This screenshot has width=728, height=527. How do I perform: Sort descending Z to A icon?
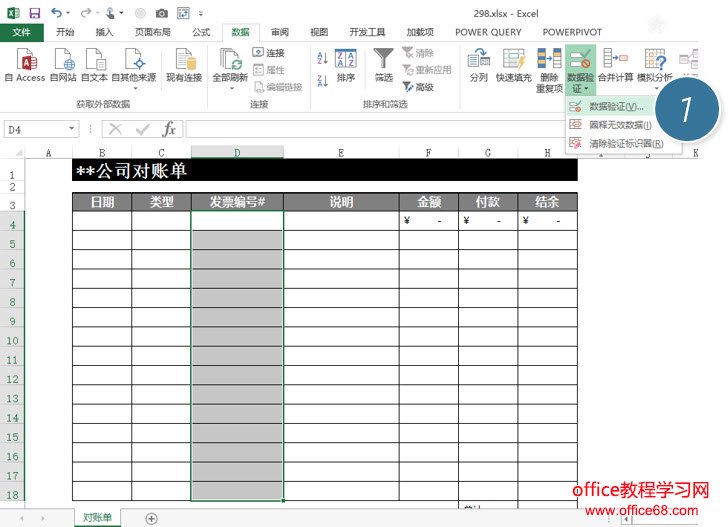[323, 80]
